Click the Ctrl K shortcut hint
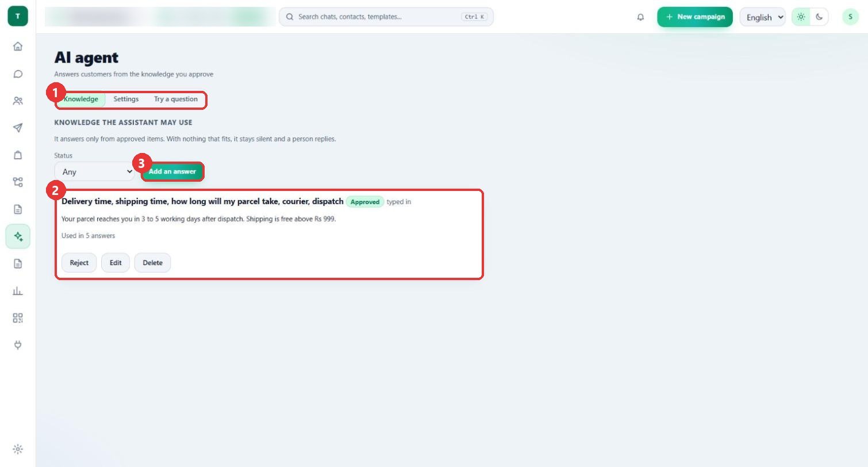The height and width of the screenshot is (467, 868). tap(474, 17)
